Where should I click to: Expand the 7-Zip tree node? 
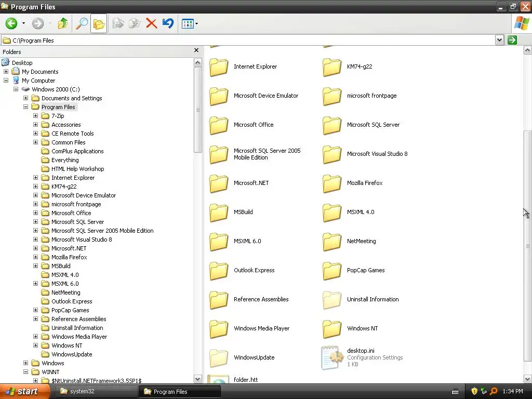35,116
